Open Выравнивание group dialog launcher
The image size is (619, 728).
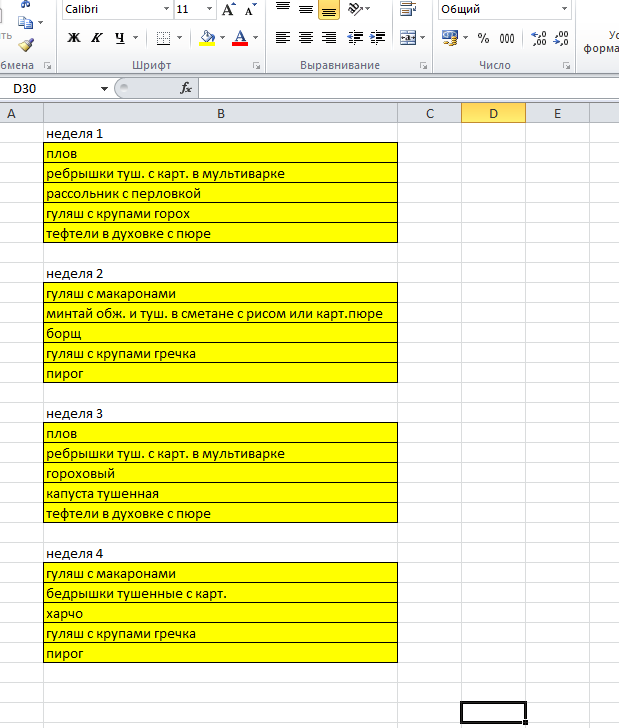point(424,65)
